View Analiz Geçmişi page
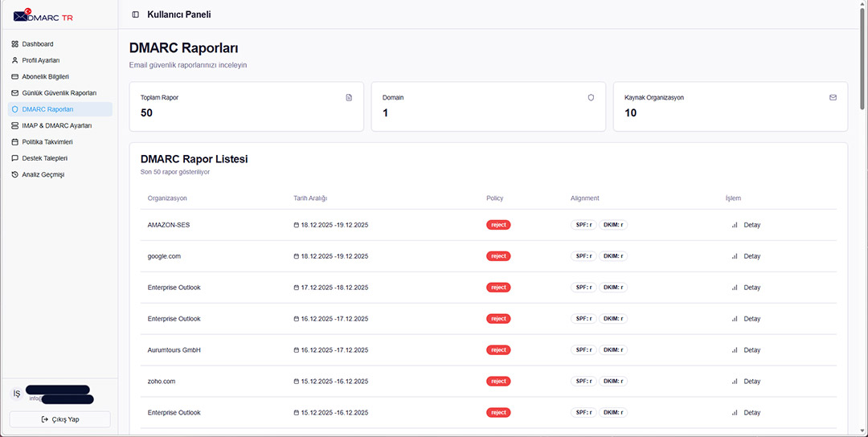The height and width of the screenshot is (437, 868). (43, 174)
